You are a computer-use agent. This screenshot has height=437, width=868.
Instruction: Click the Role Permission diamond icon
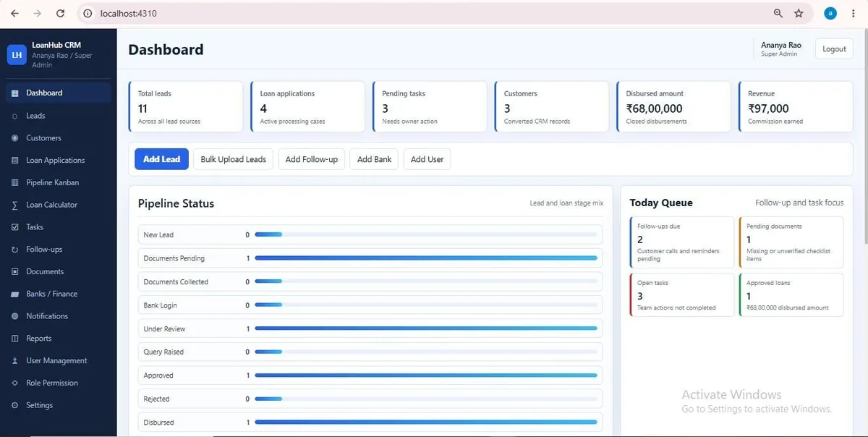(x=15, y=383)
